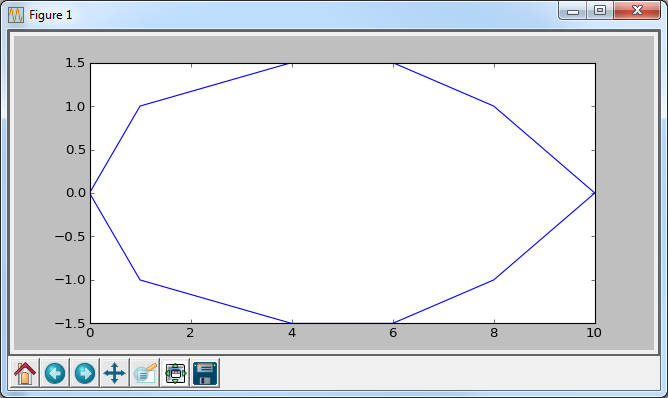Click the Figure 1 title text
Screen dimensions: 668x398
click(51, 15)
